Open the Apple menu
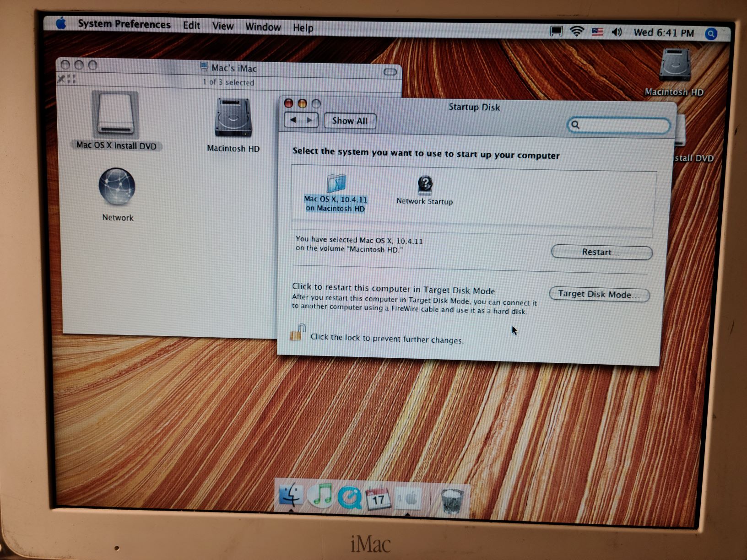Image resolution: width=747 pixels, height=560 pixels. tap(61, 23)
